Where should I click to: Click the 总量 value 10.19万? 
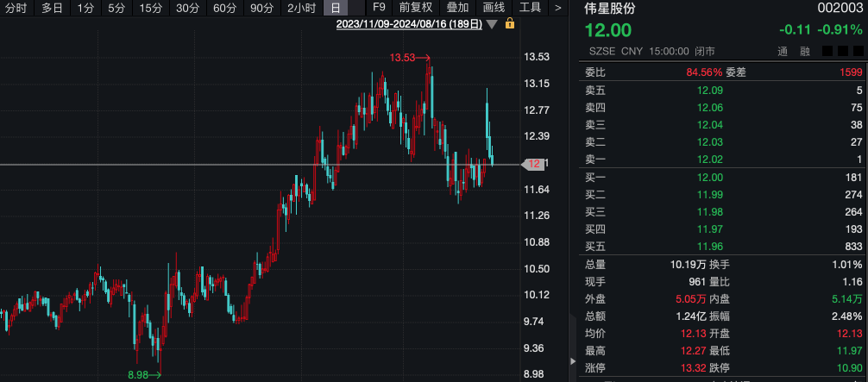(x=688, y=265)
